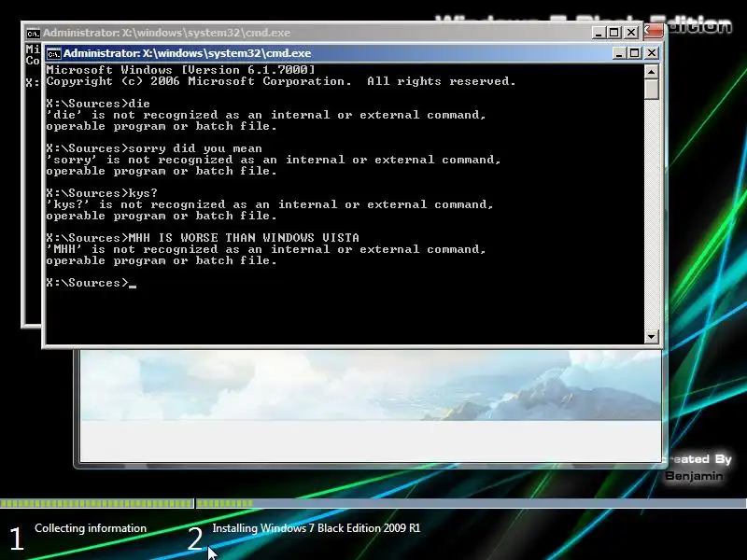The height and width of the screenshot is (560, 747).
Task: Click the scrollbar thumb in front cmd window
Action: coord(651,89)
